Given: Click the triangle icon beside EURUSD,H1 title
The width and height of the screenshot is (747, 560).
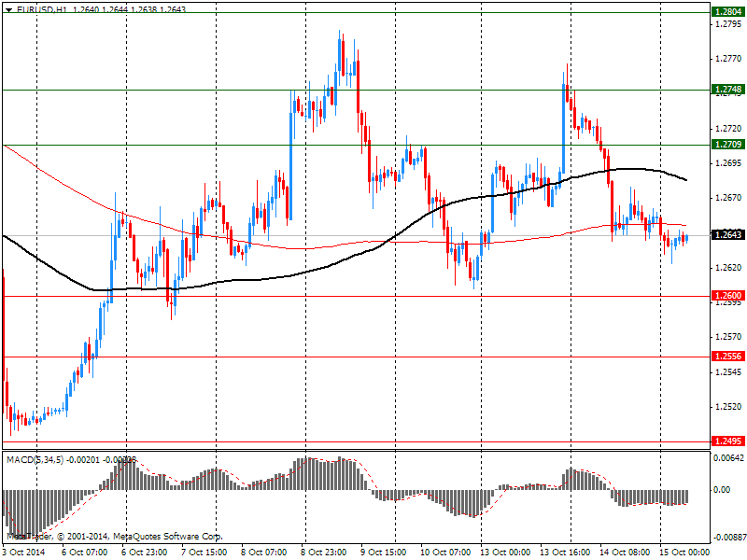Looking at the screenshot, I should pos(7,9).
